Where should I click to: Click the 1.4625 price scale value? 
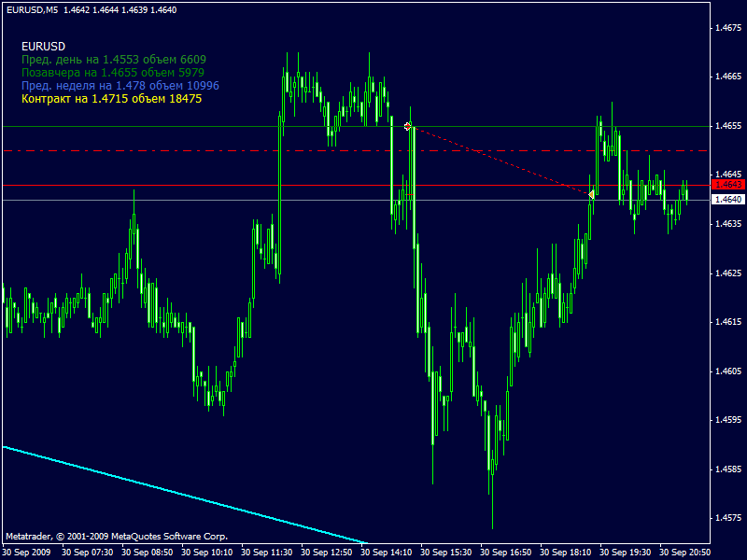(728, 273)
